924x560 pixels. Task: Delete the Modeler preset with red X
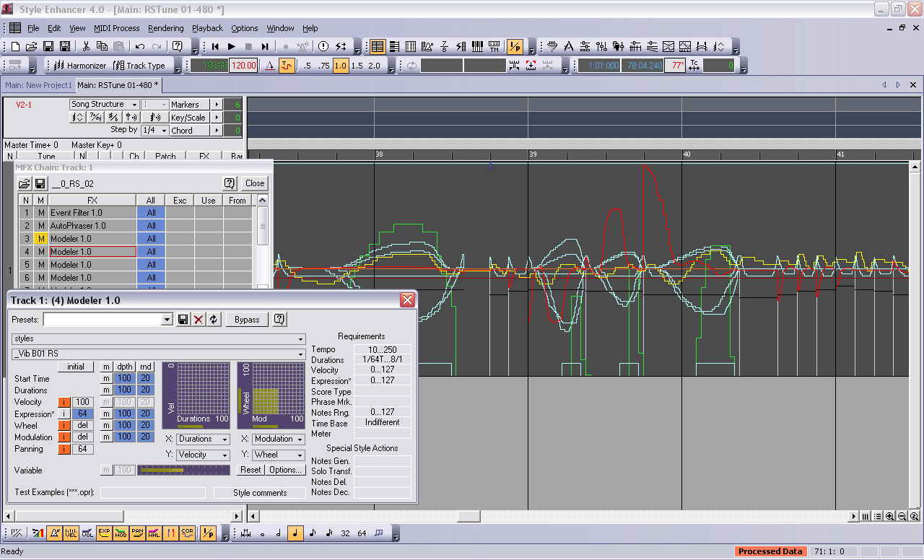click(199, 320)
